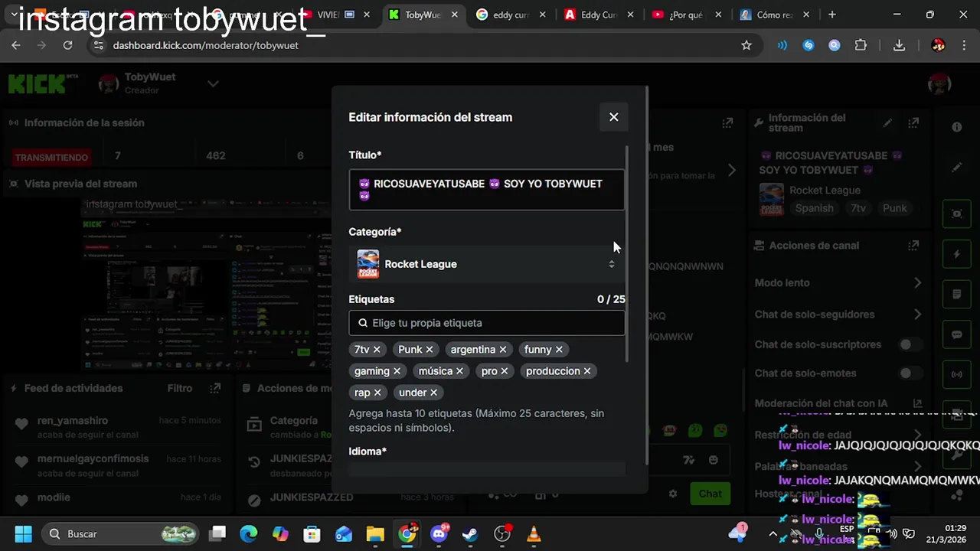Pop out the Información del stream panel
This screenshot has width=980, height=551.
click(x=913, y=123)
